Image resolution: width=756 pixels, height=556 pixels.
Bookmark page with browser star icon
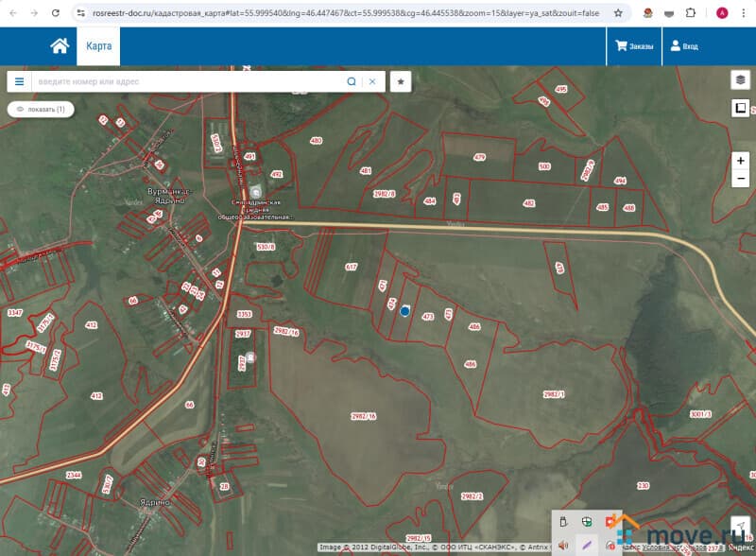click(x=618, y=13)
